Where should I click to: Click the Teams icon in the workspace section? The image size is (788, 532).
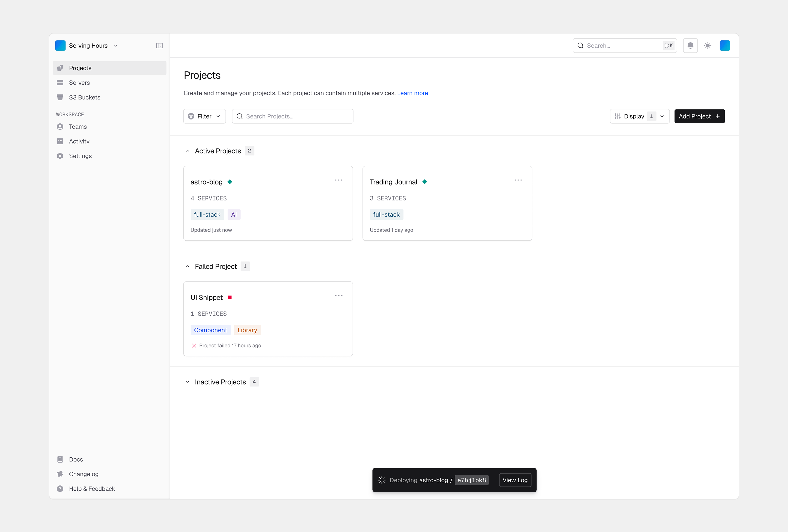pos(60,126)
